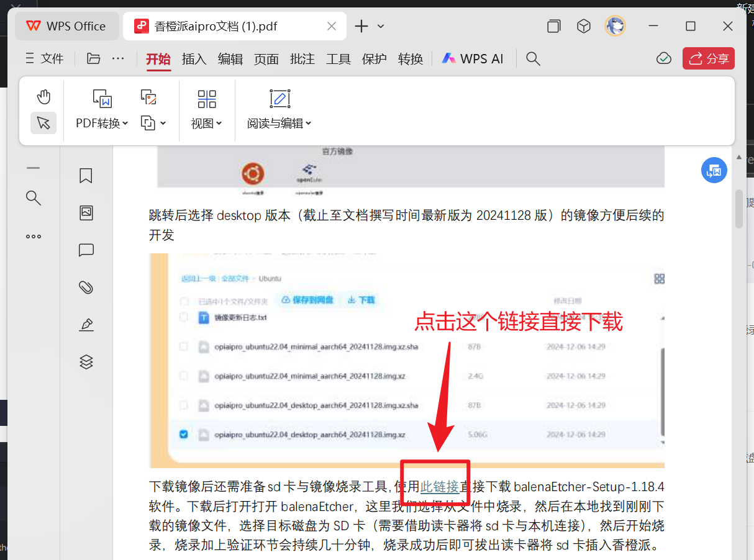Viewport: 754px width, 560px height.
Task: Open the attachments paperclip panel
Action: 86,287
